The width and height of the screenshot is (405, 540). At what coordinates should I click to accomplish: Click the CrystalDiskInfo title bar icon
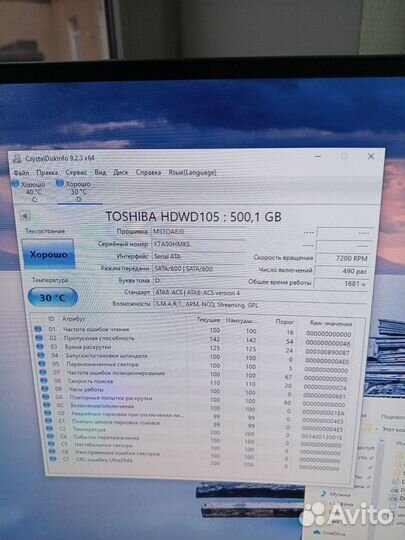coord(17,158)
